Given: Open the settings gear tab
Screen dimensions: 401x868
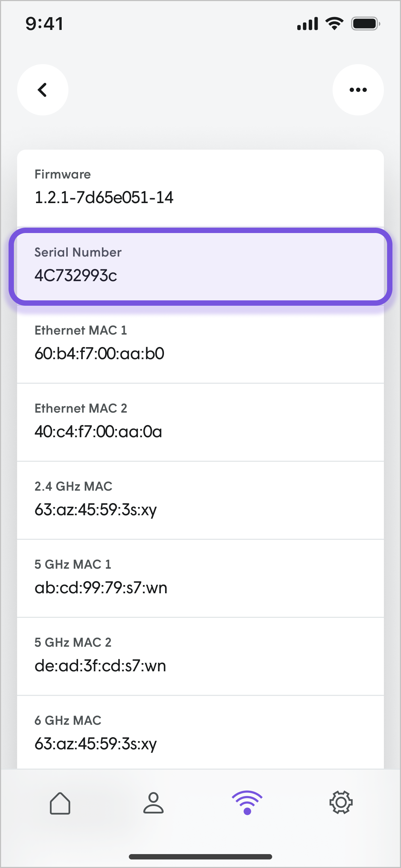Looking at the screenshot, I should click(341, 802).
